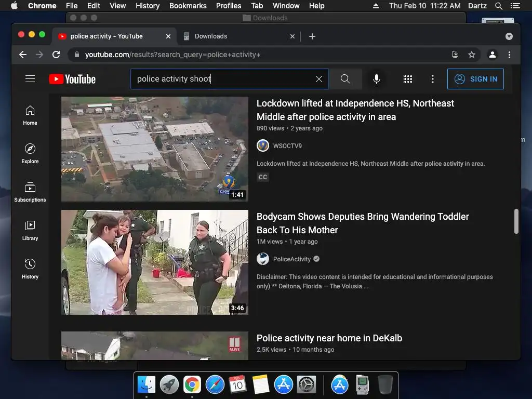This screenshot has height=399, width=532.
Task: Open Bodycam Shows Deputies Bring Wandering Toddler title
Action: tap(363, 223)
